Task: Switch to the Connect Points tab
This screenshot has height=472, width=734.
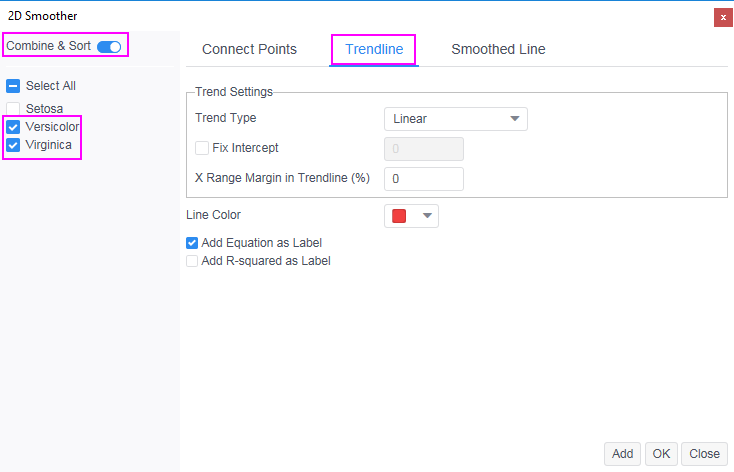Action: coord(249,49)
